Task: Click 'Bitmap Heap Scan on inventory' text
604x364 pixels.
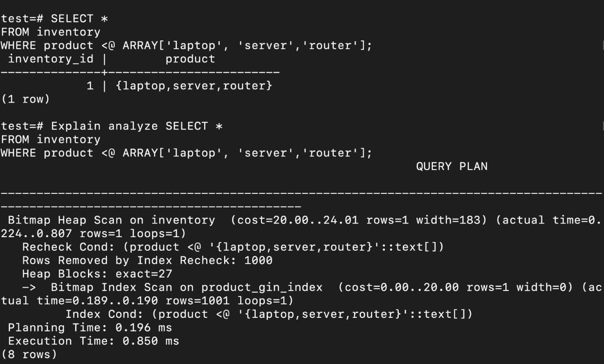Action: pyautogui.click(x=111, y=220)
